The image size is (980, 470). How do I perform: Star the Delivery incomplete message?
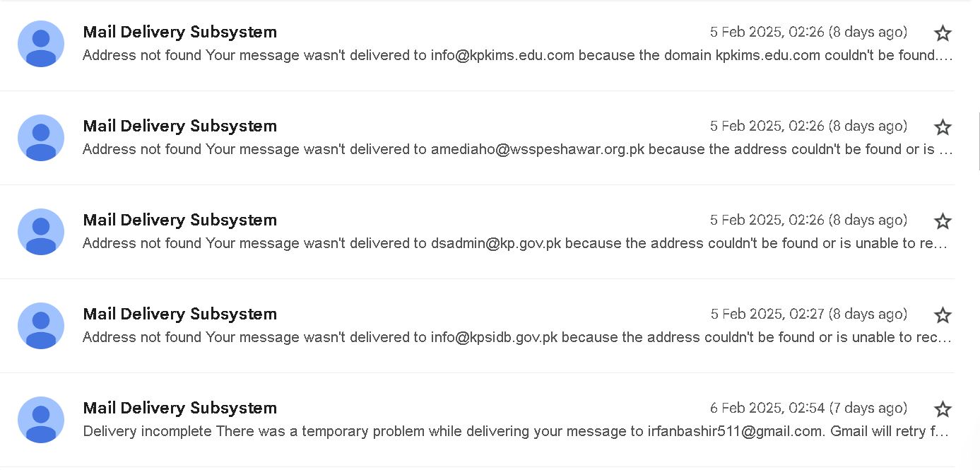click(x=943, y=409)
